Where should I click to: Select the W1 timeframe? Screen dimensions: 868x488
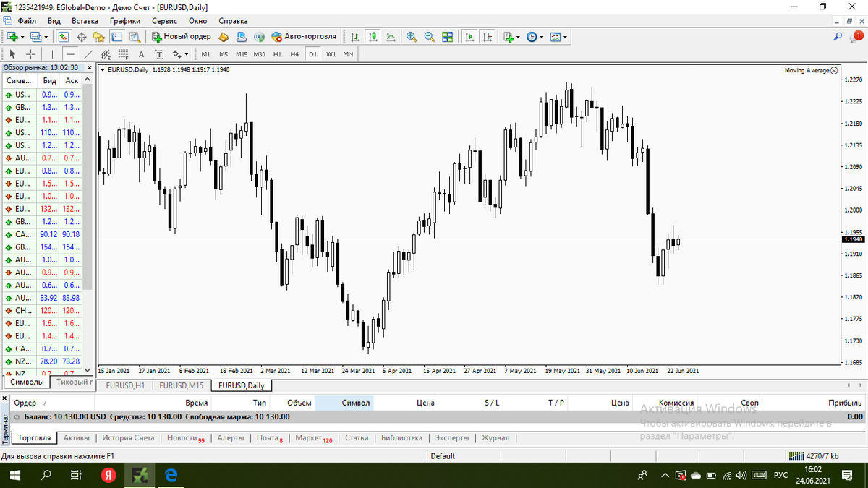pos(331,53)
